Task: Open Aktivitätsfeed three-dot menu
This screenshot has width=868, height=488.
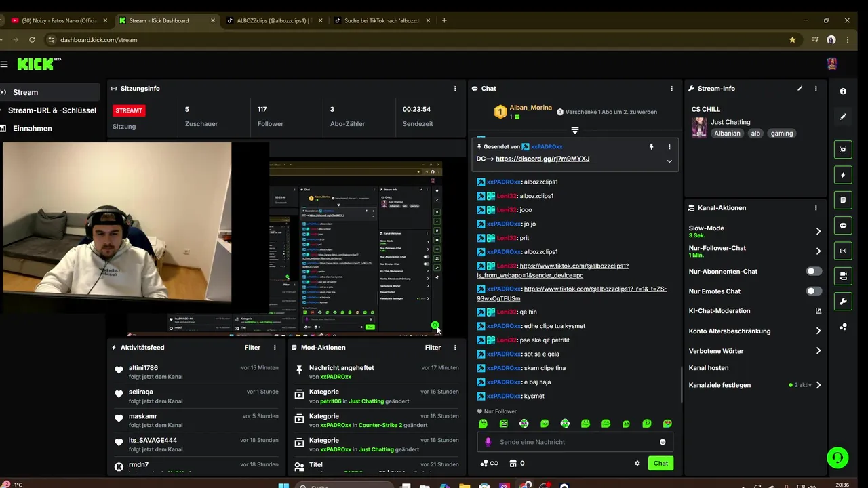Action: pos(275,348)
